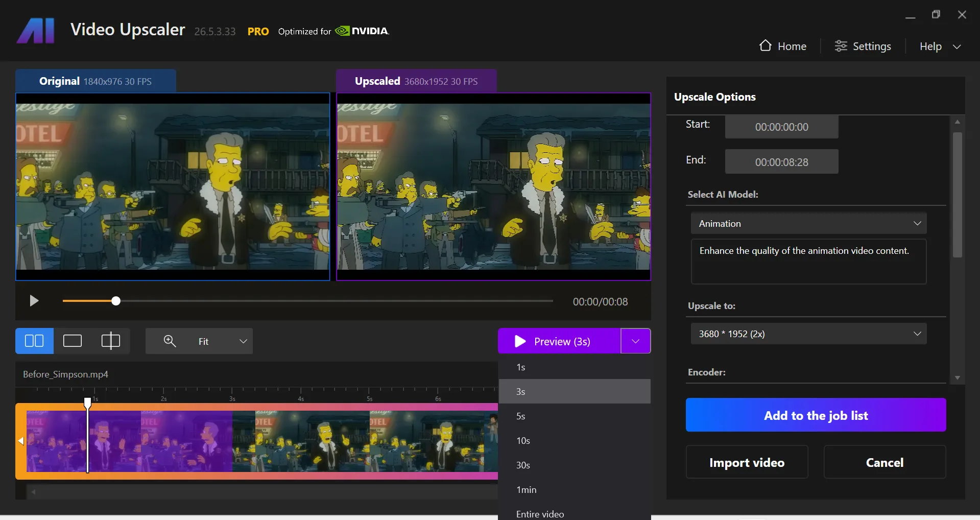
Task: Expand the preview duration chevron
Action: [x=635, y=341]
